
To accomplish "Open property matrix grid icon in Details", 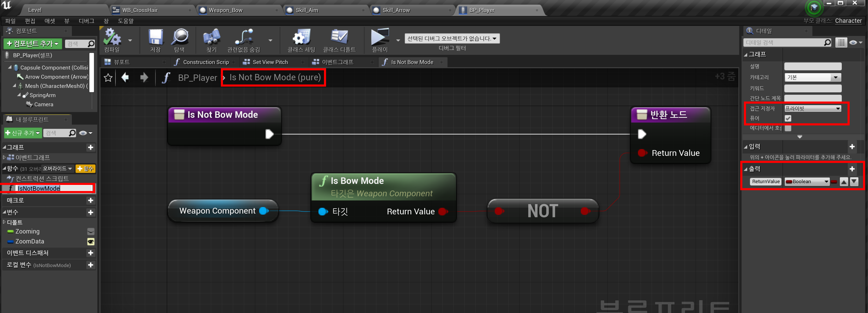I will pyautogui.click(x=842, y=43).
